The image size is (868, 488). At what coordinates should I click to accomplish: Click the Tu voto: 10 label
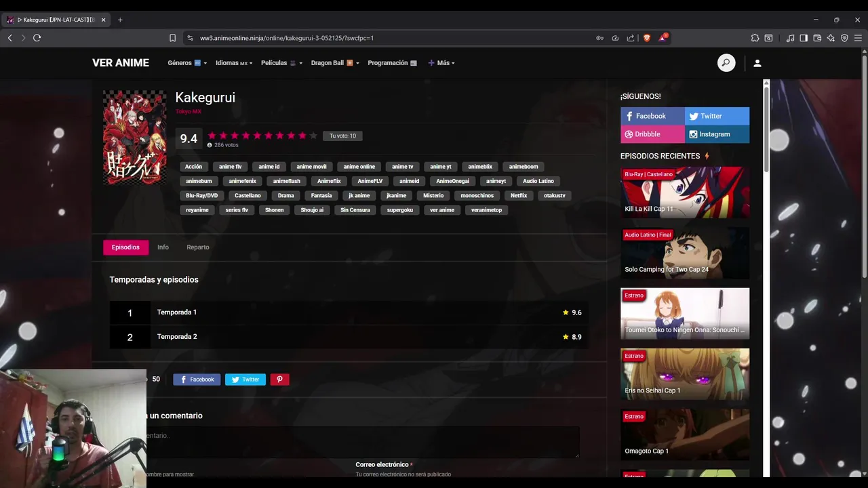click(x=342, y=136)
